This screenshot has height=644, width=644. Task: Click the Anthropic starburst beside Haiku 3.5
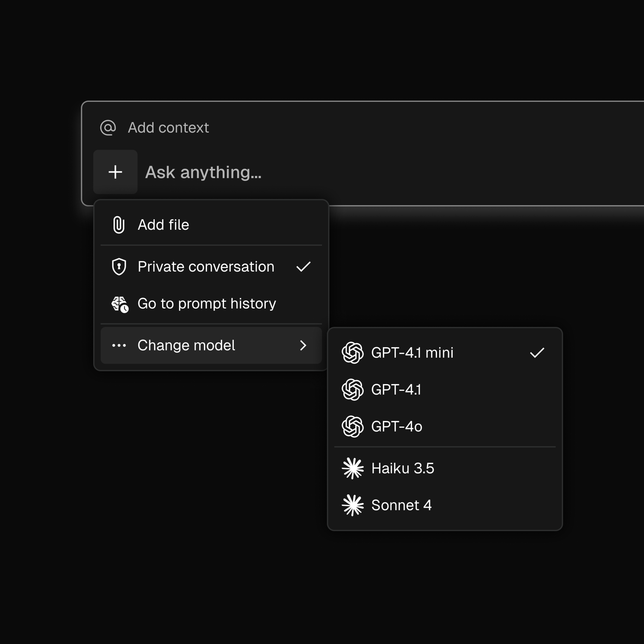point(353,468)
